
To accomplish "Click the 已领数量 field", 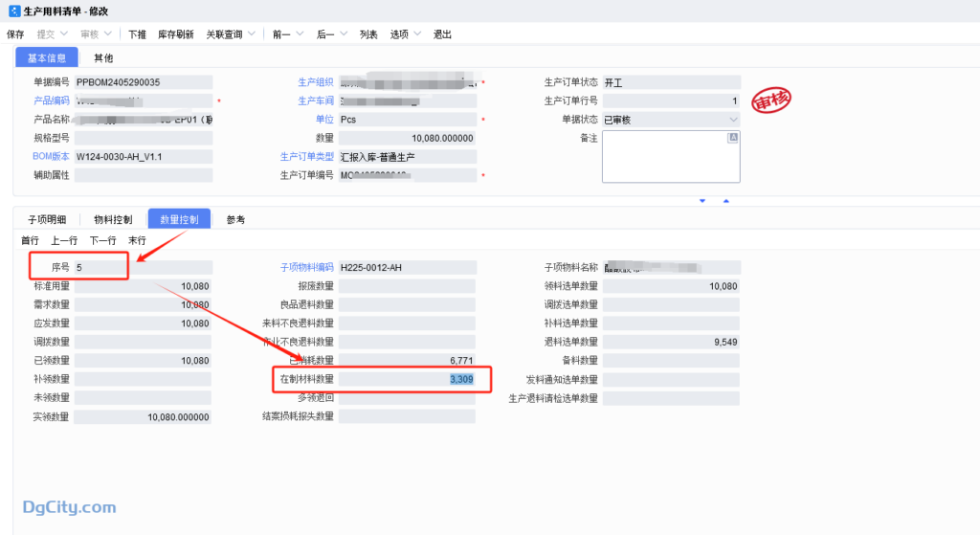I will tap(143, 361).
